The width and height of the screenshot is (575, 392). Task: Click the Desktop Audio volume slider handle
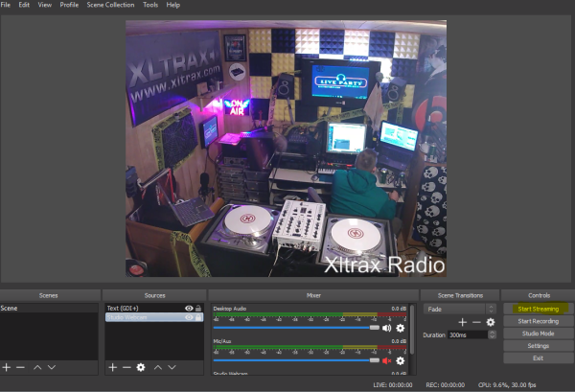click(x=375, y=328)
